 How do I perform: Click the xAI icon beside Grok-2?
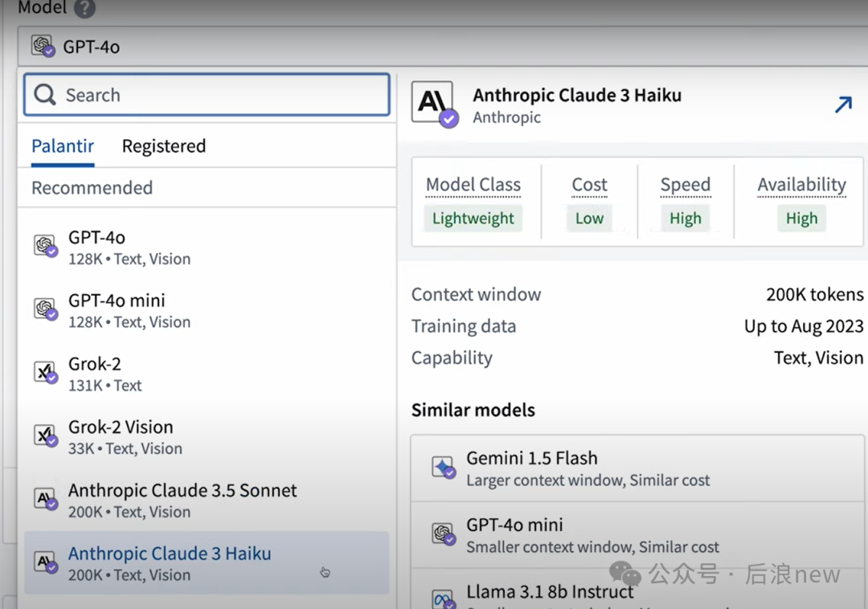45,372
